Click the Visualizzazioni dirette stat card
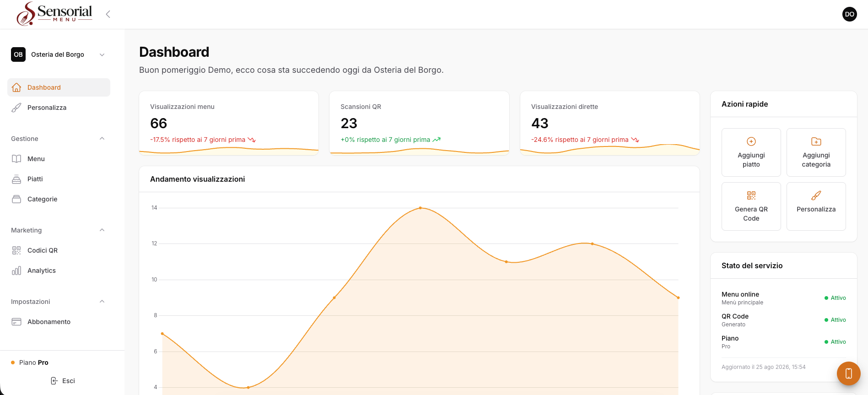The width and height of the screenshot is (868, 395). 610,123
